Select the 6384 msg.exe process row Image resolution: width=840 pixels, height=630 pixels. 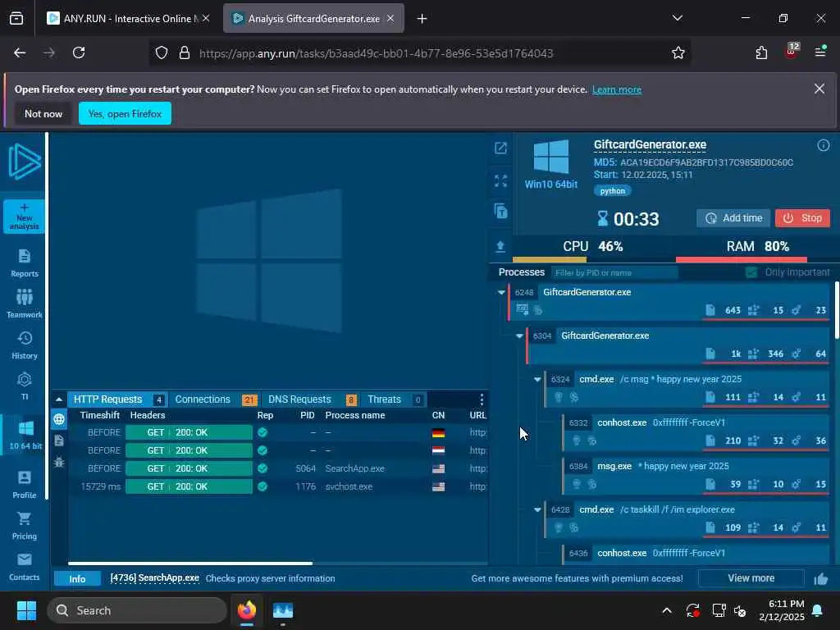(x=696, y=475)
